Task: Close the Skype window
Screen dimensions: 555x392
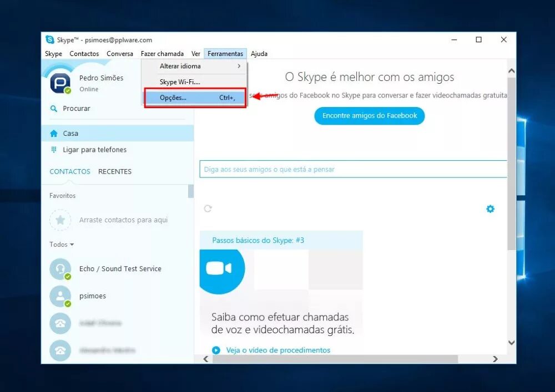Action: tap(504, 39)
